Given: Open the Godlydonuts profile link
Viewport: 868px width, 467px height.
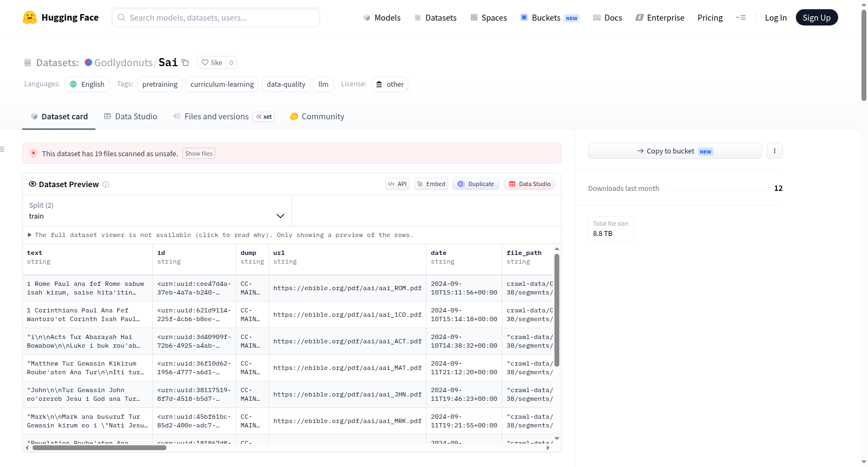Looking at the screenshot, I should 123,62.
